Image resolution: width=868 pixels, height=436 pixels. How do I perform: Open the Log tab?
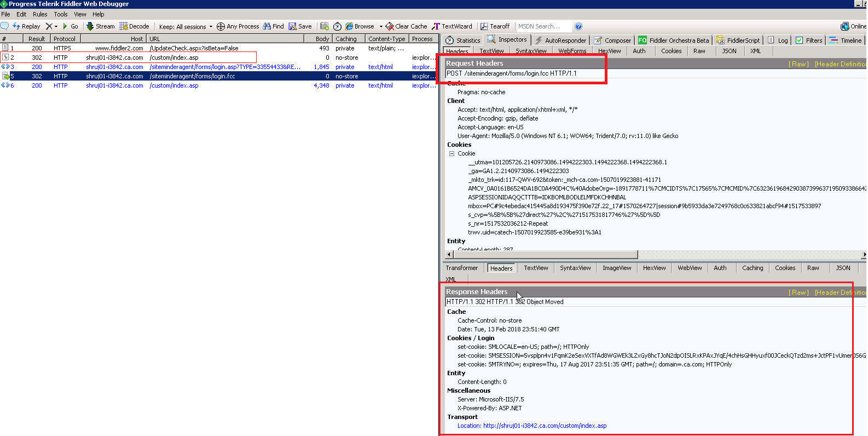[778, 41]
